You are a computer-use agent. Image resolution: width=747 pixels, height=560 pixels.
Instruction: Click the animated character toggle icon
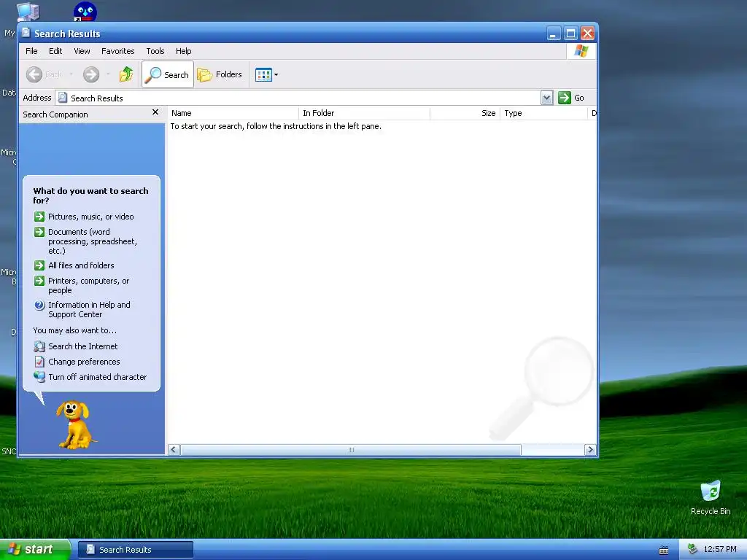tap(39, 377)
